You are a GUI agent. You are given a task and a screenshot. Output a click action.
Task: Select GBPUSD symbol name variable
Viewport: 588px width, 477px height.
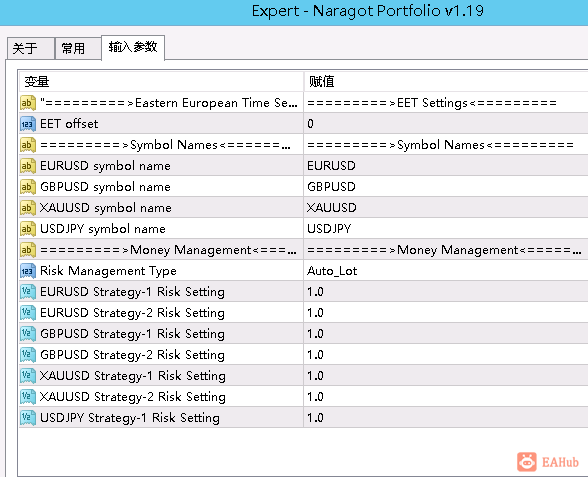[x=105, y=187]
